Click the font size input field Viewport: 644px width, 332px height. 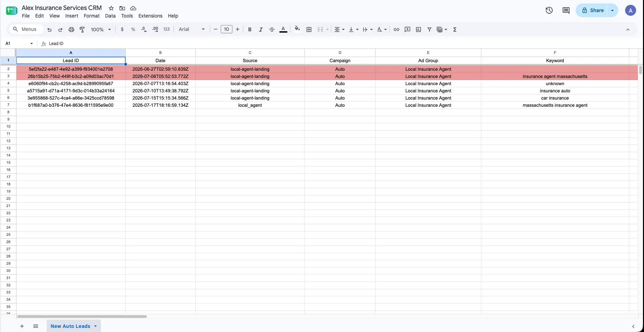click(x=227, y=30)
